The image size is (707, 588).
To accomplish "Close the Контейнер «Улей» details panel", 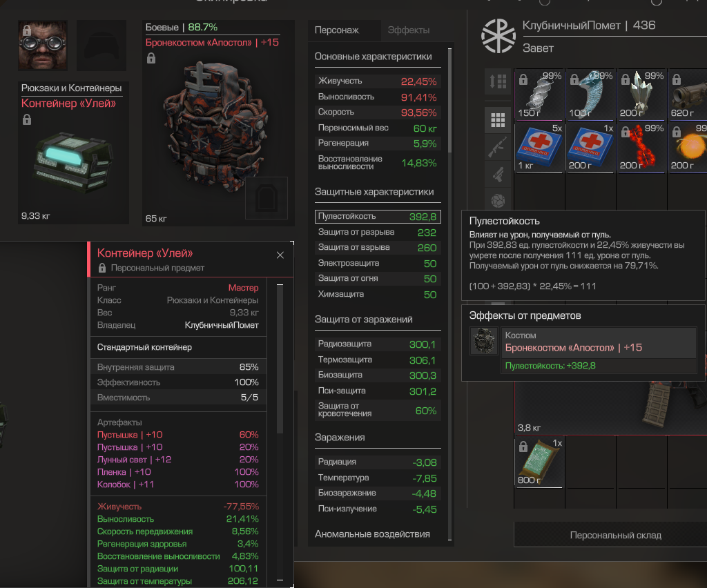I will coord(280,255).
